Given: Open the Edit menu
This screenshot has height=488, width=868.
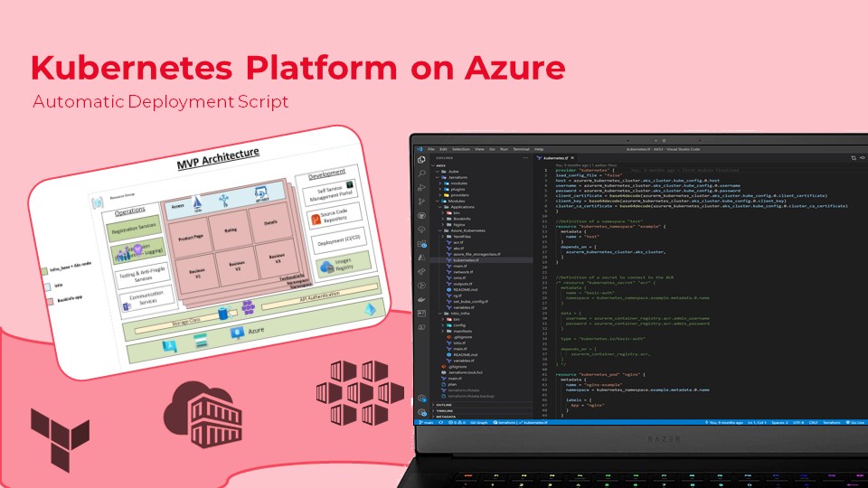Looking at the screenshot, I should (443, 149).
